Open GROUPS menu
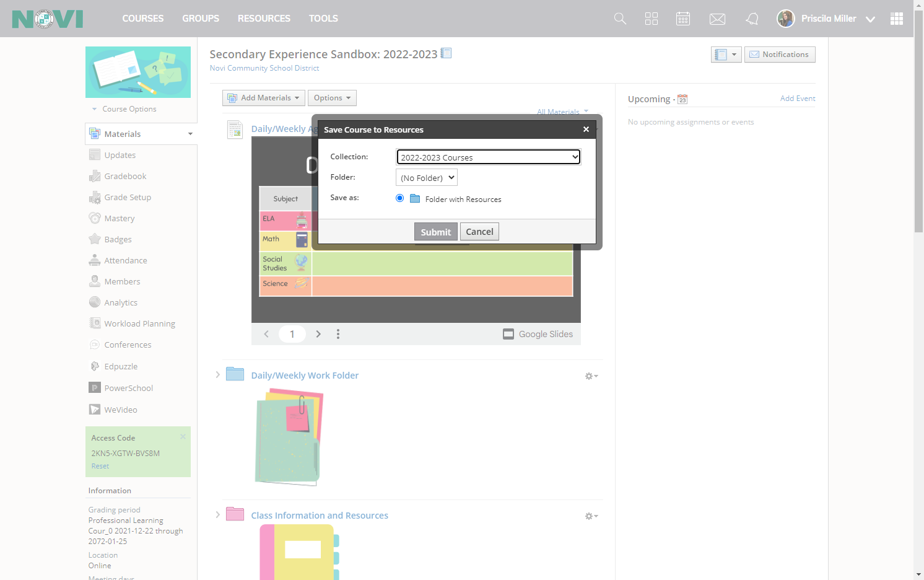924x580 pixels. coord(201,19)
